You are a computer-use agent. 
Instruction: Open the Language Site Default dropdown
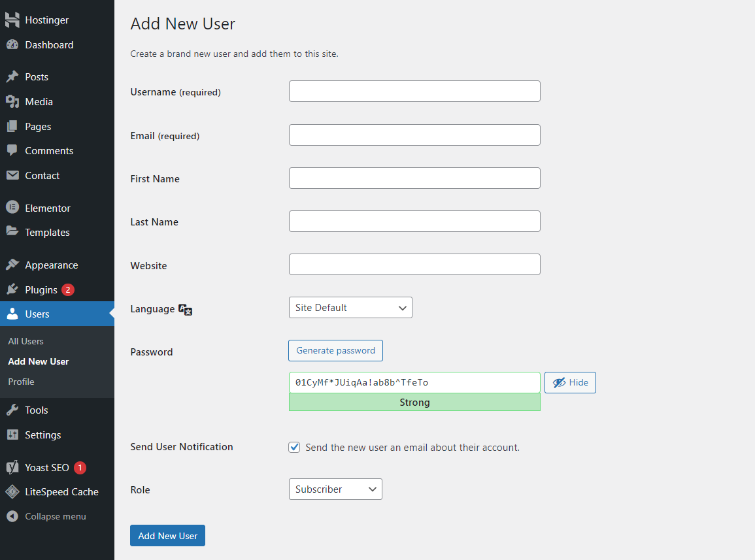point(350,308)
